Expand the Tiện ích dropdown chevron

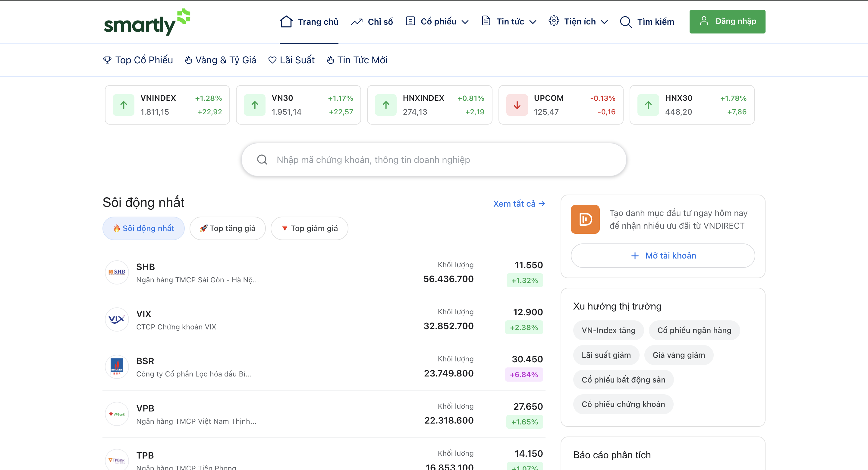point(604,22)
